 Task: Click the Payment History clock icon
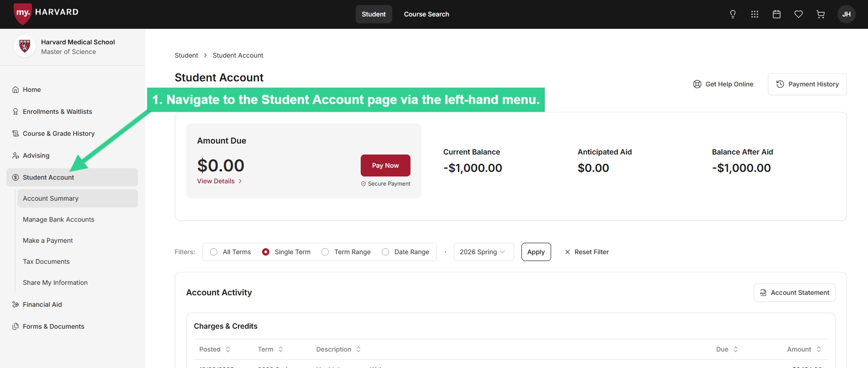(x=780, y=84)
